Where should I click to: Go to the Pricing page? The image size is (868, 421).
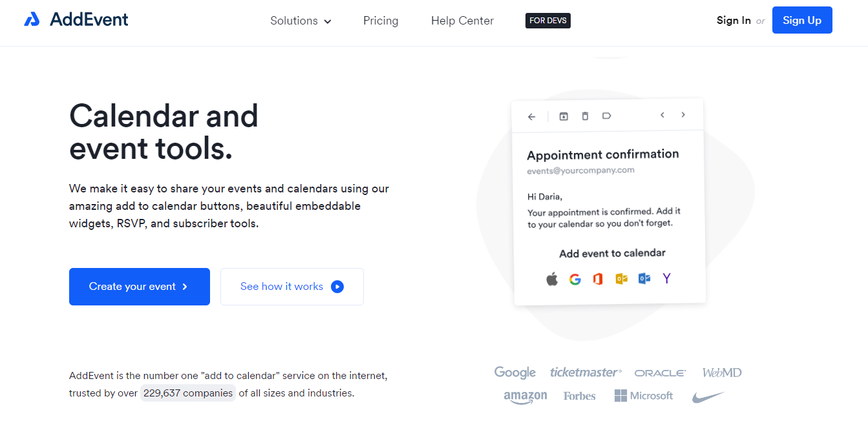click(381, 21)
